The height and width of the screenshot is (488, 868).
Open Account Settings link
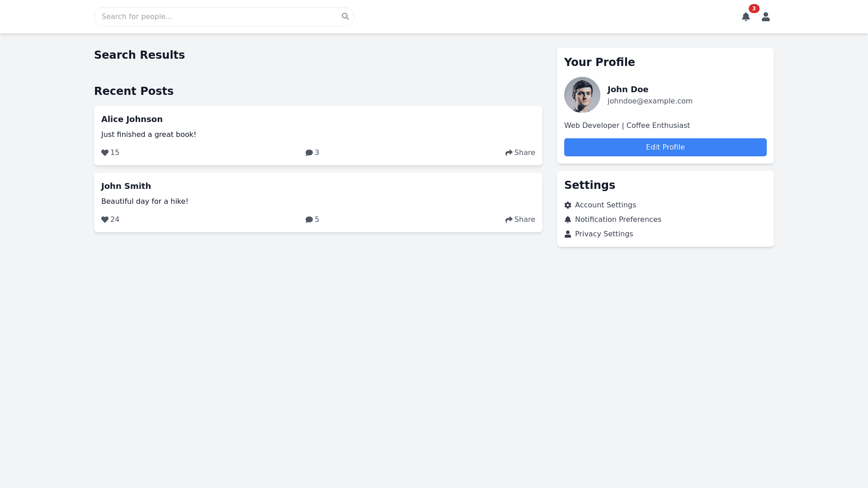click(x=605, y=205)
